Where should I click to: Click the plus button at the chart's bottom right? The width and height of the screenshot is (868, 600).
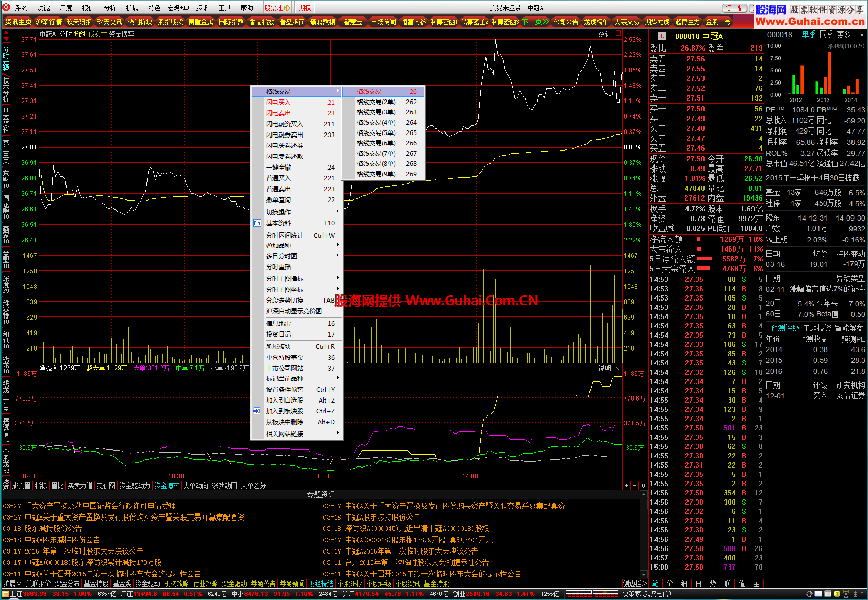point(627,486)
